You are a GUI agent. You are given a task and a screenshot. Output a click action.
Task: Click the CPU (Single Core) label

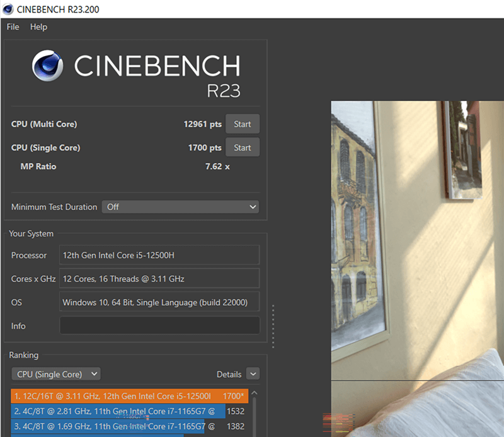(45, 148)
